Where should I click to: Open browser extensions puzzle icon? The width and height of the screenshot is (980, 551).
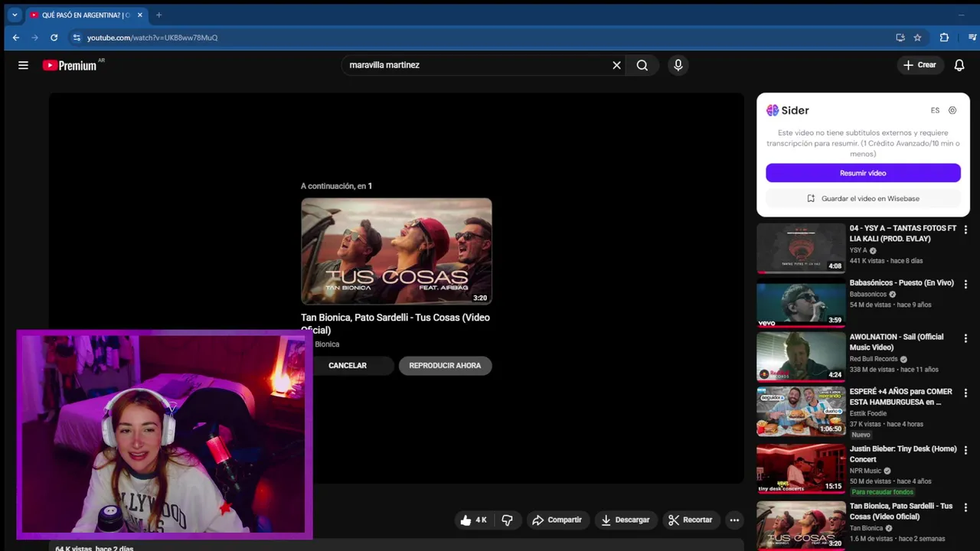pos(944,37)
